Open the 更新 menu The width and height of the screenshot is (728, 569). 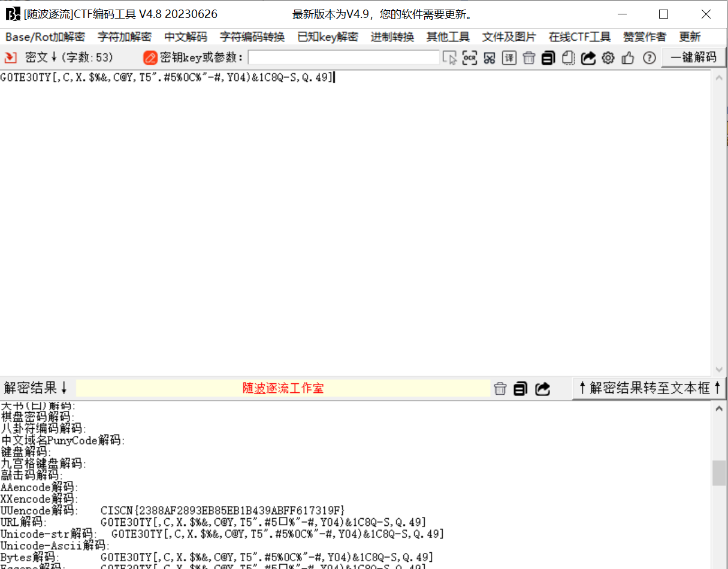tap(690, 37)
